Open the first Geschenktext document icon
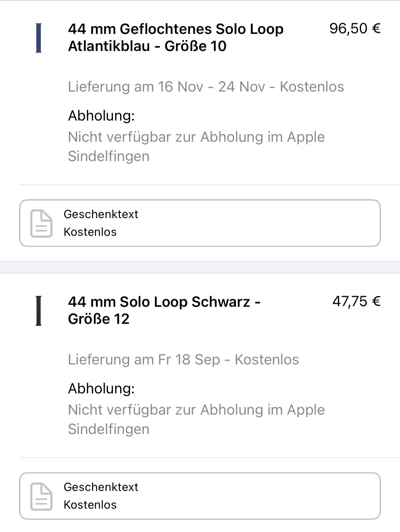This screenshot has height=532, width=400. tap(41, 223)
